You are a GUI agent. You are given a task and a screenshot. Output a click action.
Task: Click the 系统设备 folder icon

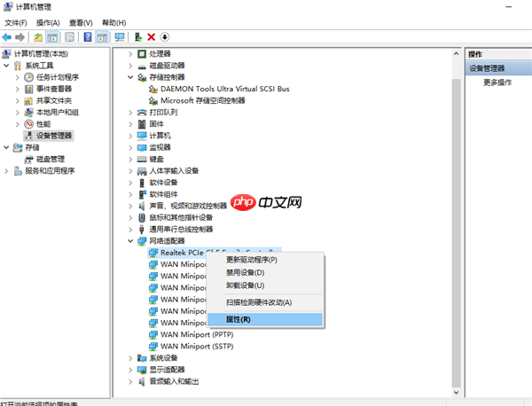[x=142, y=358]
